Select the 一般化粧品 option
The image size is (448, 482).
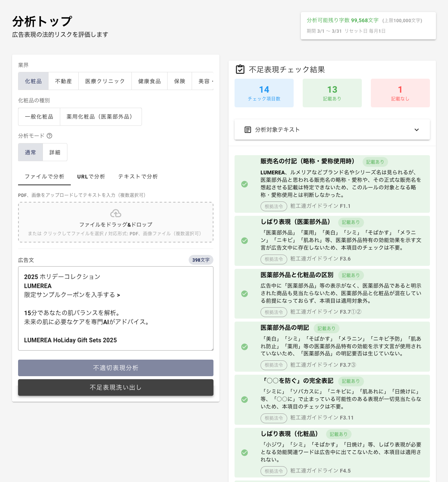tap(39, 117)
